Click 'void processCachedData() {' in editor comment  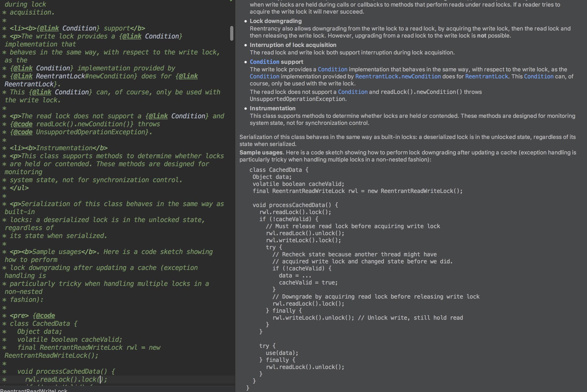coord(66,371)
